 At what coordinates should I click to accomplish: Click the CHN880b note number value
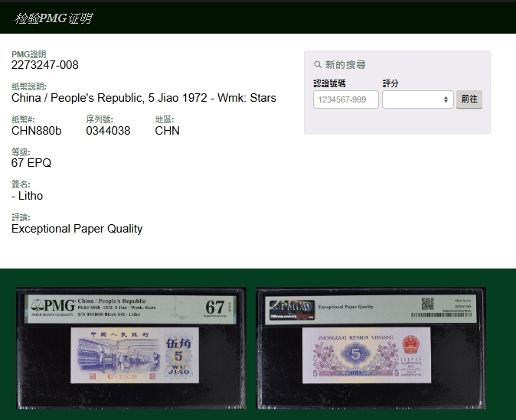pyautogui.click(x=36, y=131)
